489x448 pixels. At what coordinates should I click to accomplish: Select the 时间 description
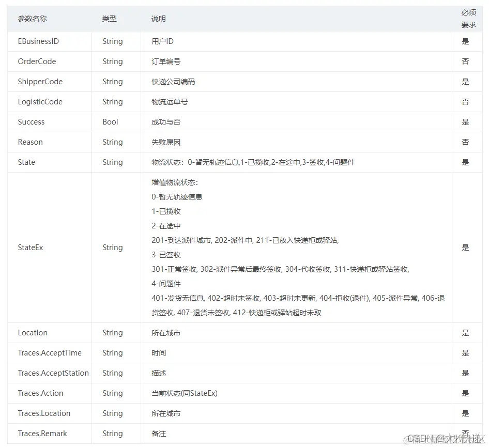159,353
